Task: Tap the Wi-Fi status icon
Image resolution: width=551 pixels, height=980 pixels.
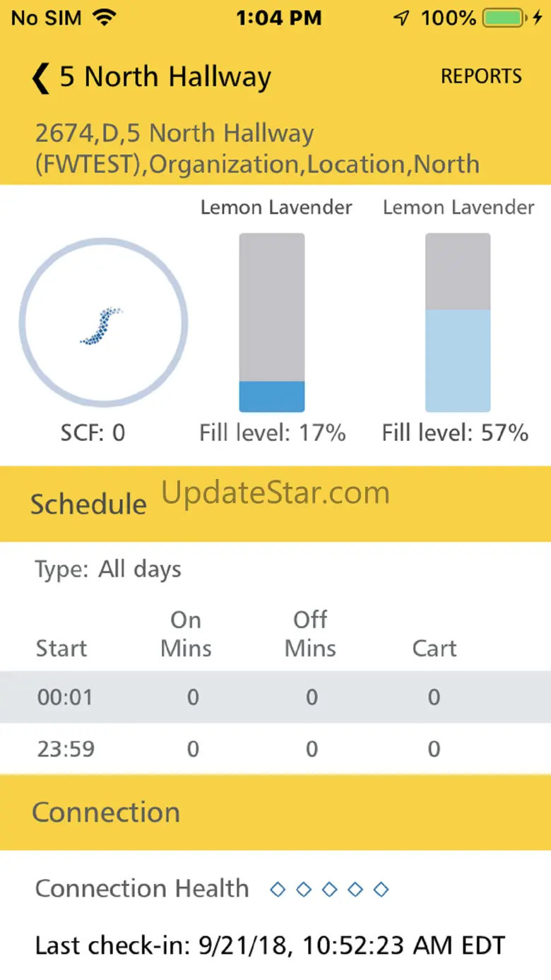Action: click(x=105, y=18)
